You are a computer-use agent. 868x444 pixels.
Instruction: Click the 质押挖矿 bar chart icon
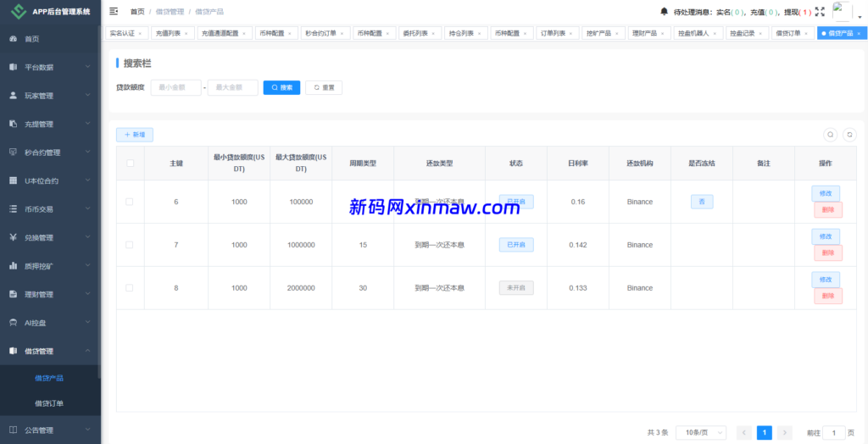pos(14,266)
